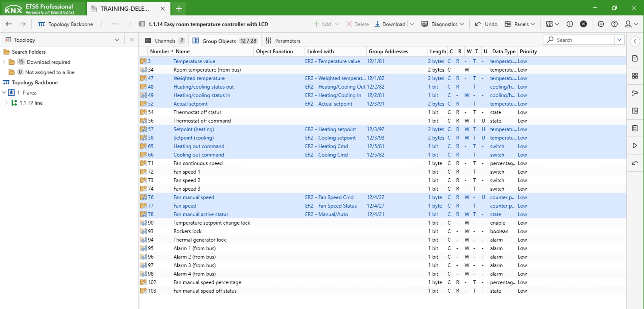This screenshot has width=644, height=309.
Task: Select the Temperature value group object row
Action: pyautogui.click(x=382, y=61)
